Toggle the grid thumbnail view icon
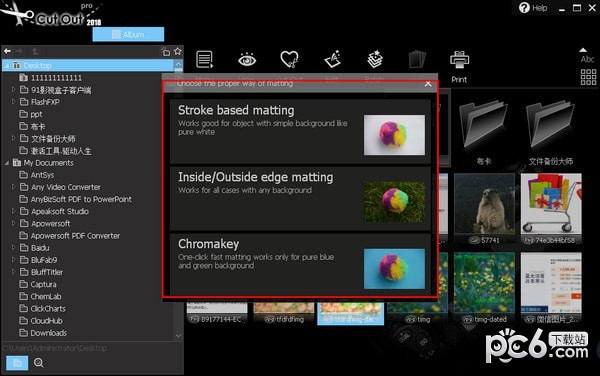Screen dimensions: 600x376 click(x=588, y=77)
